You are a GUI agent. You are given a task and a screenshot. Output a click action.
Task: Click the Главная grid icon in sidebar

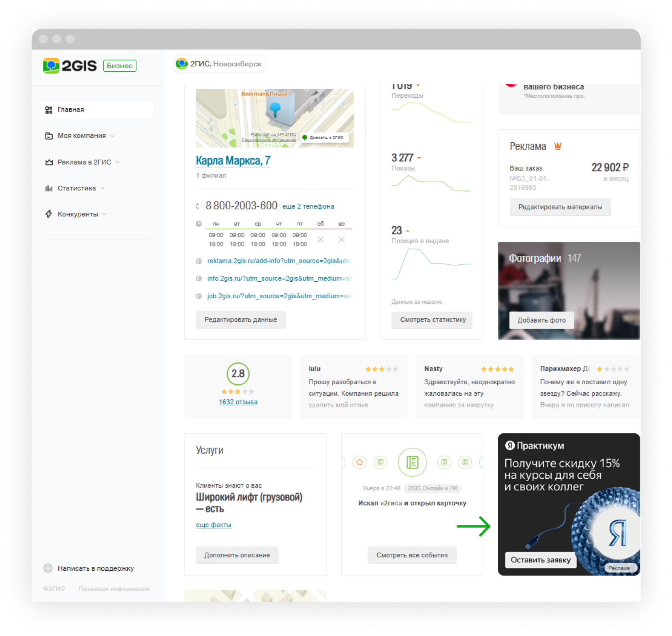(x=49, y=110)
